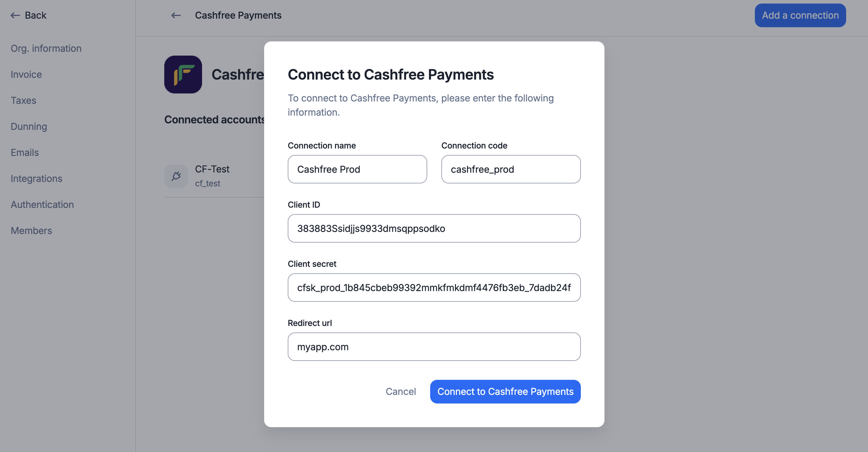Screen dimensions: 868x452
Task: Click into the Client ID field
Action: [x=434, y=228]
